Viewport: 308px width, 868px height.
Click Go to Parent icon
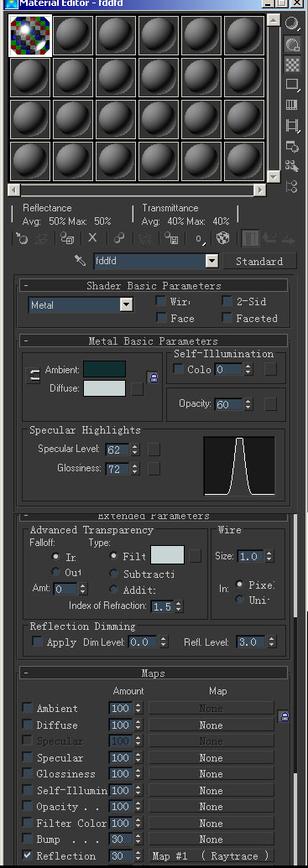tap(269, 238)
